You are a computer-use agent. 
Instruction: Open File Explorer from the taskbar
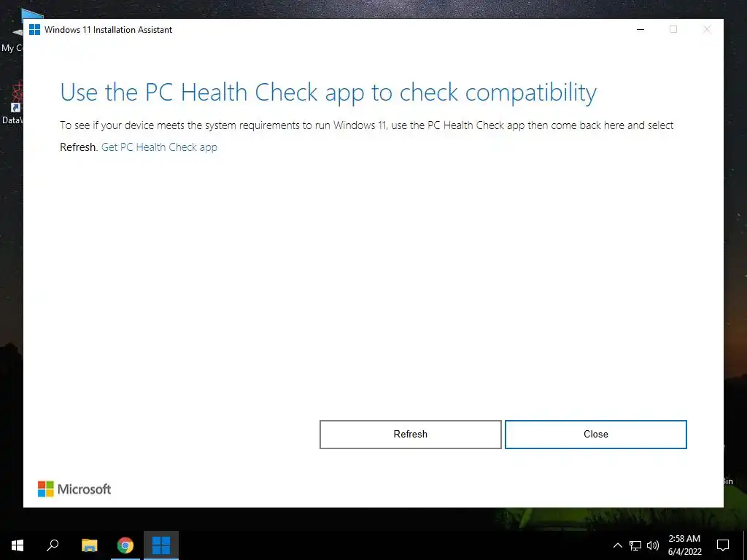point(89,545)
